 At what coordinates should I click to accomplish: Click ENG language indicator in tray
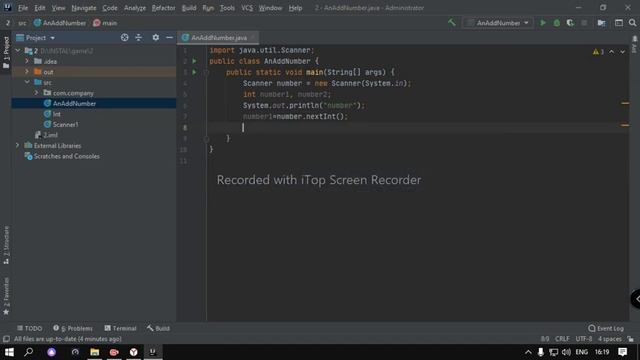pyautogui.click(x=582, y=352)
